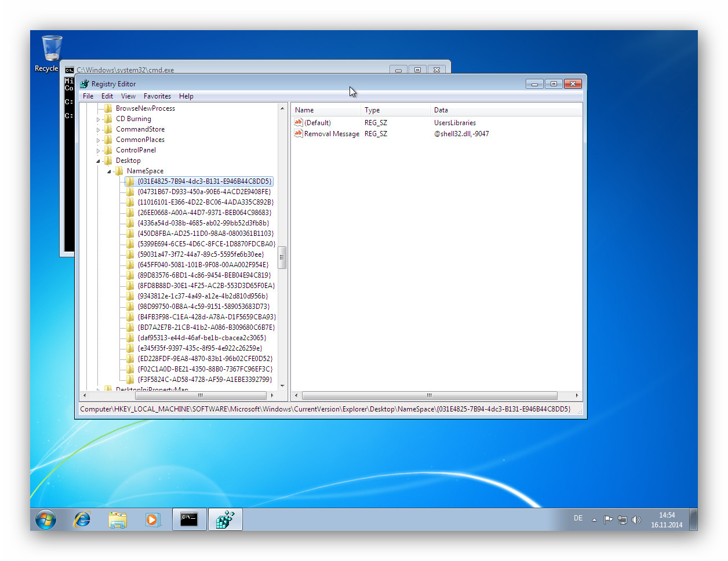The image size is (728, 561).
Task: Select the ControlPanel folder icon
Action: (108, 150)
